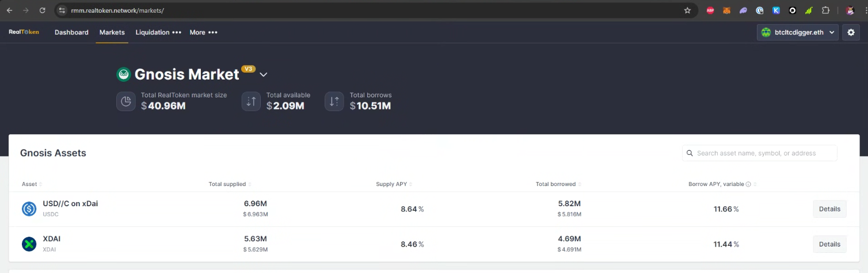Click the 8.46% supply APY value

tap(412, 244)
